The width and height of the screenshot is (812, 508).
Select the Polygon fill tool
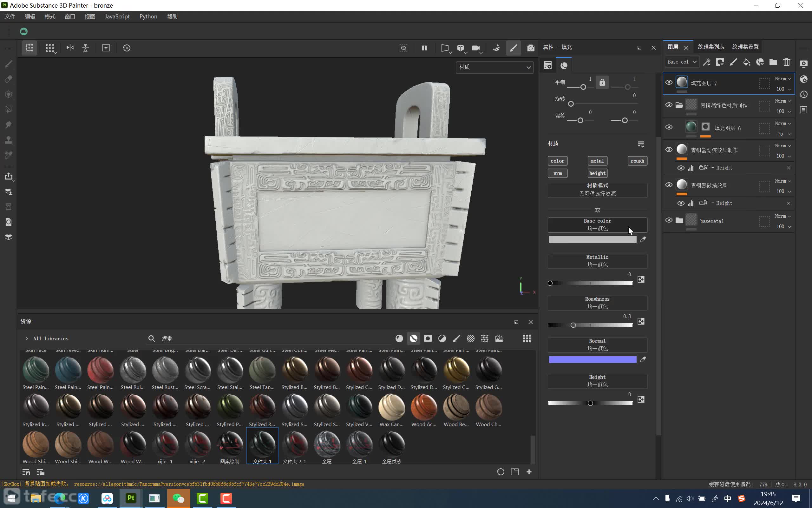[x=9, y=110]
